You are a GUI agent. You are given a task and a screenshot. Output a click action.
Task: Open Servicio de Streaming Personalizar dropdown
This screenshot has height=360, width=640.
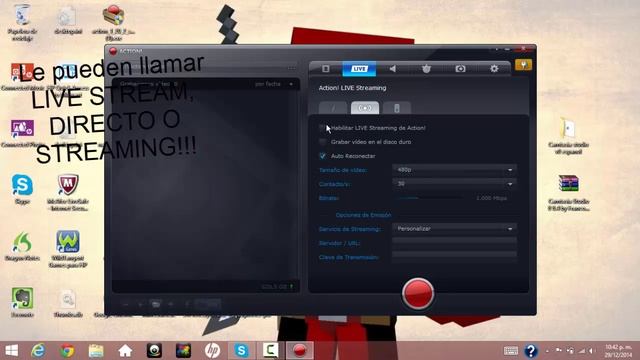[x=454, y=229]
